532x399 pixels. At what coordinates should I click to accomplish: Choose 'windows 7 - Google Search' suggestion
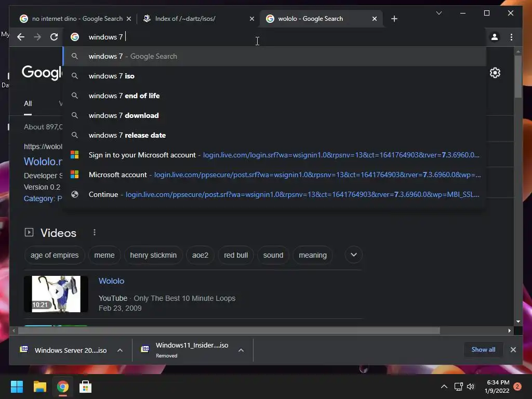pyautogui.click(x=275, y=56)
